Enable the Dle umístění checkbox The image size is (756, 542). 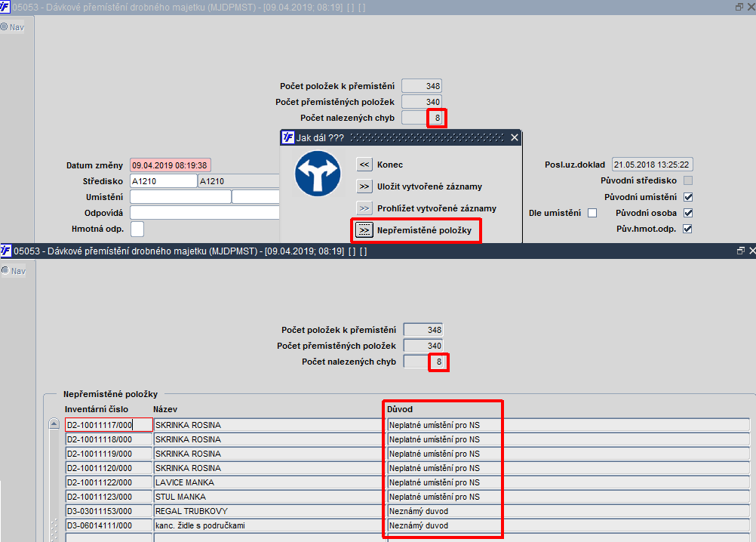592,213
